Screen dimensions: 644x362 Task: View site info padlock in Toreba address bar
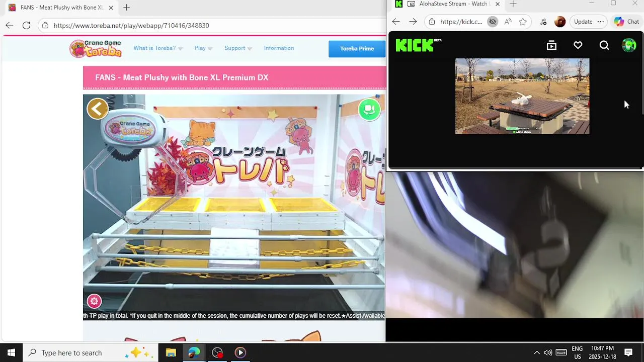click(x=45, y=25)
